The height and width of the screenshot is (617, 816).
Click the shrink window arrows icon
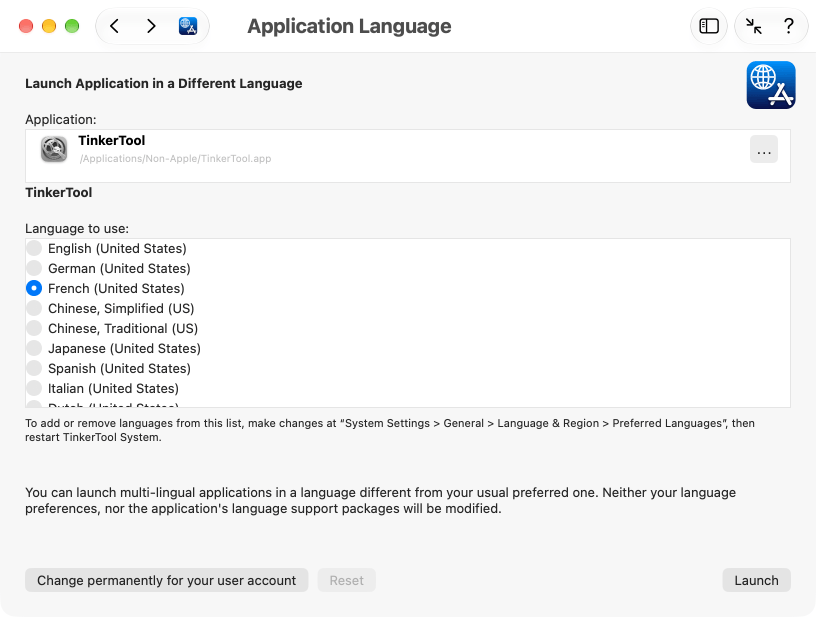pyautogui.click(x=754, y=26)
